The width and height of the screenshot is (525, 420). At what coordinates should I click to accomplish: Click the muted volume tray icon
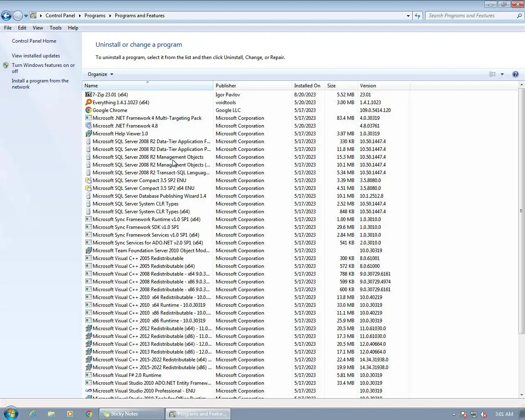pos(484,414)
